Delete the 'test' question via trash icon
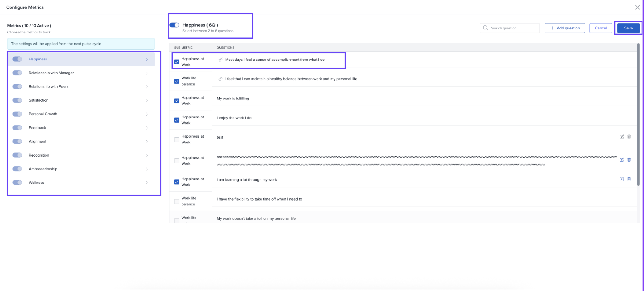 (x=629, y=137)
